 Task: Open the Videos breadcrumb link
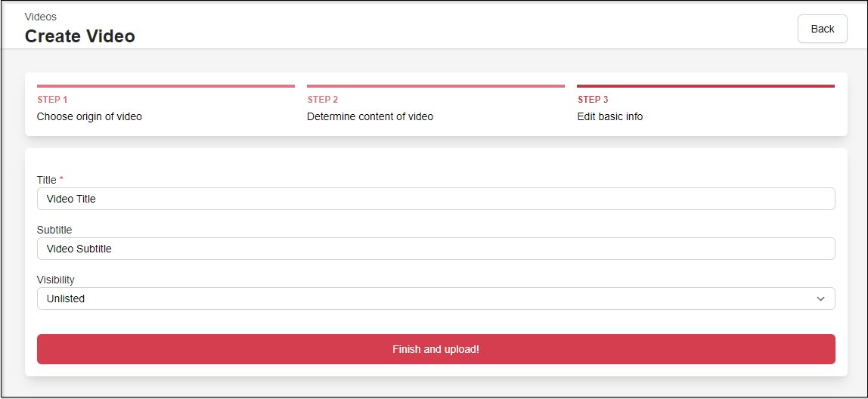pos(41,17)
